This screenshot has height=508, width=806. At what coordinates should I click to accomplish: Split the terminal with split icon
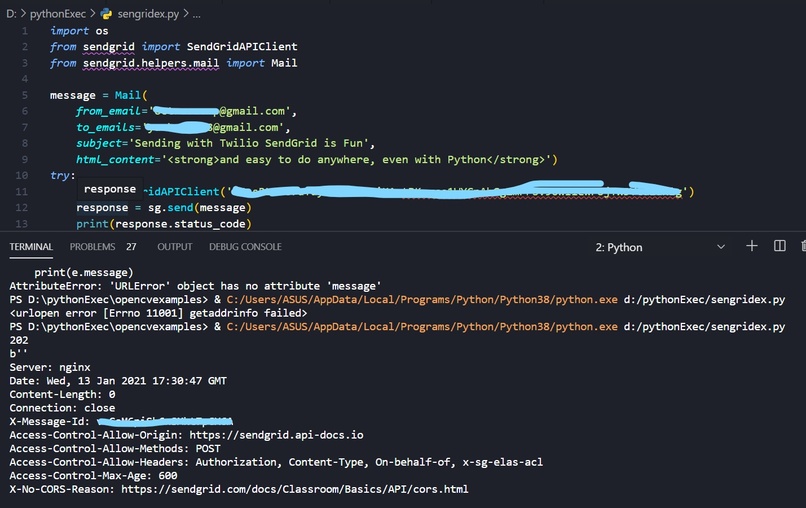point(779,246)
